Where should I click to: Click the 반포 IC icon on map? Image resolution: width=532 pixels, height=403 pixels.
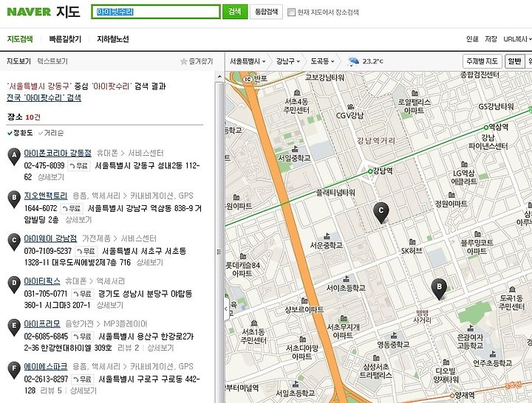(x=248, y=79)
